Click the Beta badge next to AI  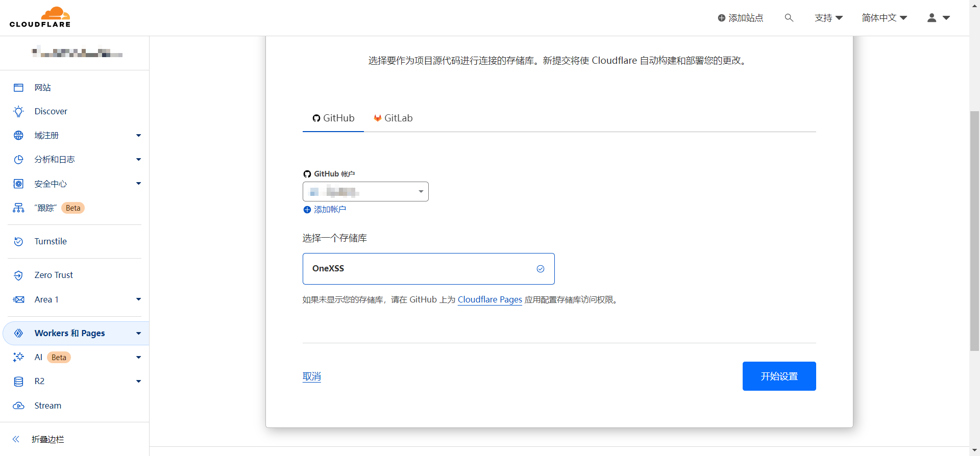pyautogui.click(x=59, y=358)
